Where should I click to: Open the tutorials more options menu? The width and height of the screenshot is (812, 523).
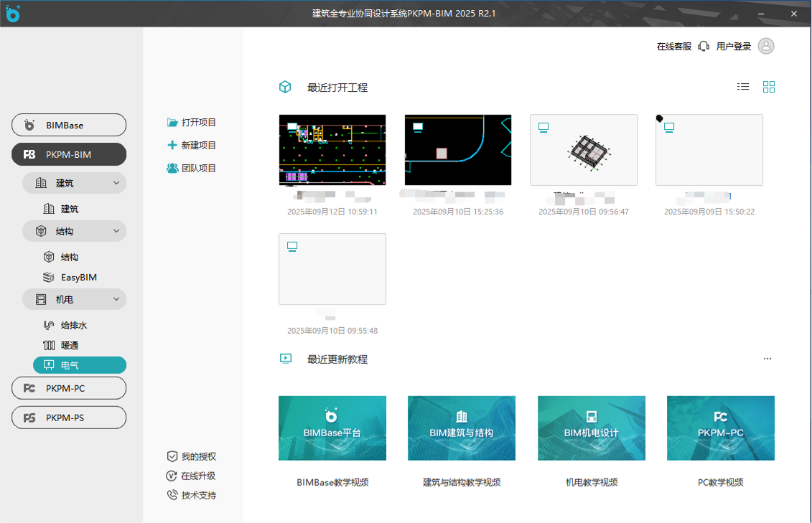coord(767,359)
